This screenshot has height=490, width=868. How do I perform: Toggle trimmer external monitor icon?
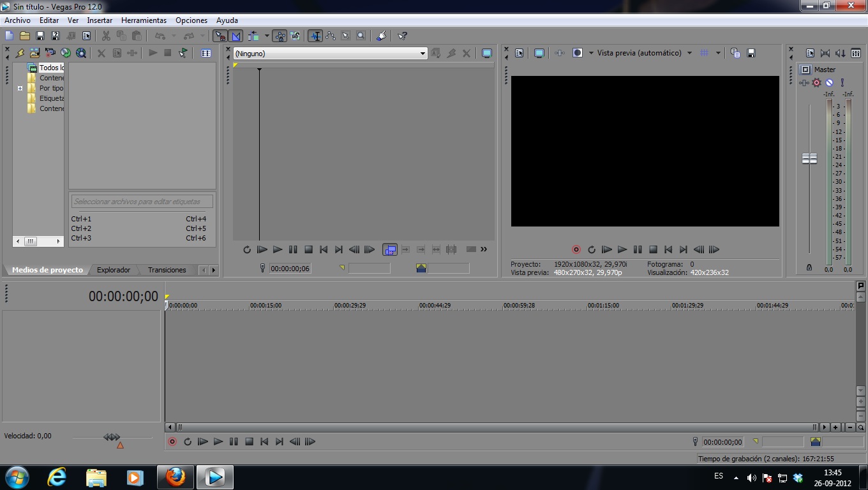point(487,54)
